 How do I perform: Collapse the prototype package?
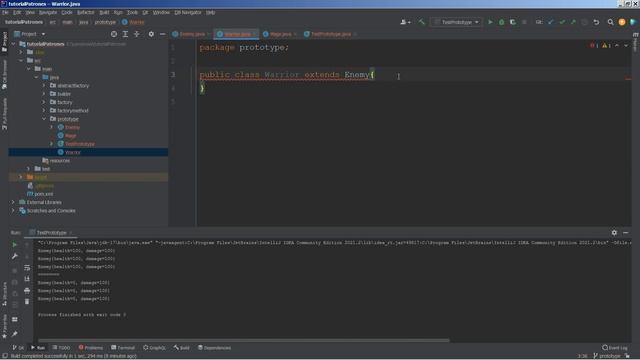click(x=44, y=119)
